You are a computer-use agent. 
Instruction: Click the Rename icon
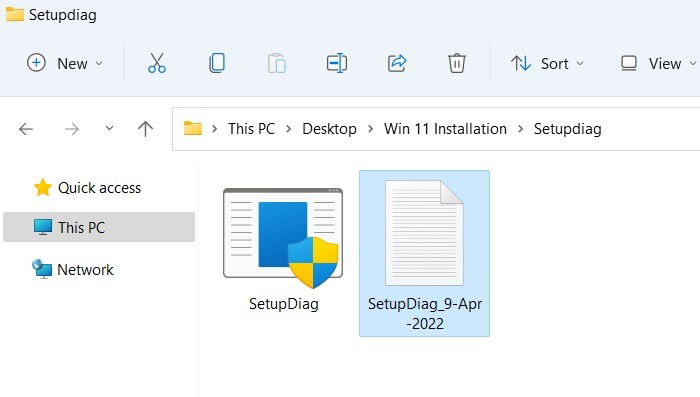point(337,63)
